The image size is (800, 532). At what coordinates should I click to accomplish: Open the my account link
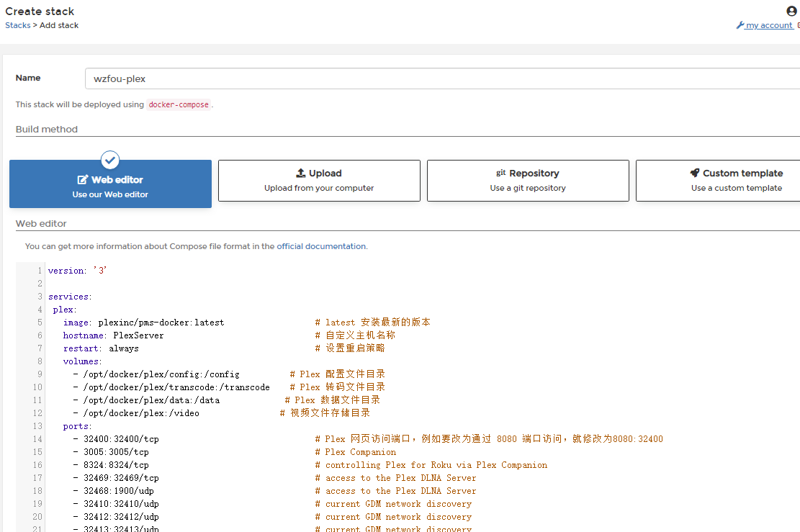pyautogui.click(x=769, y=25)
